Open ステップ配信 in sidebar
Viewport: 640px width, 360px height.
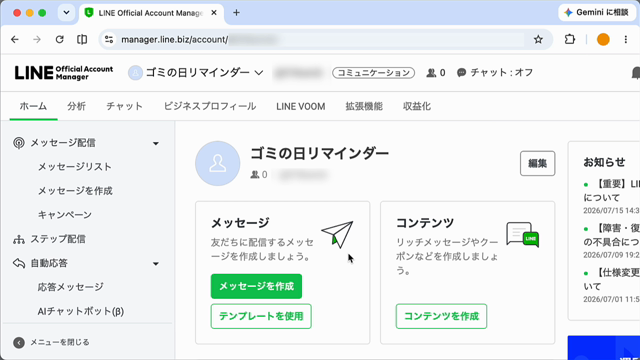[x=58, y=239]
